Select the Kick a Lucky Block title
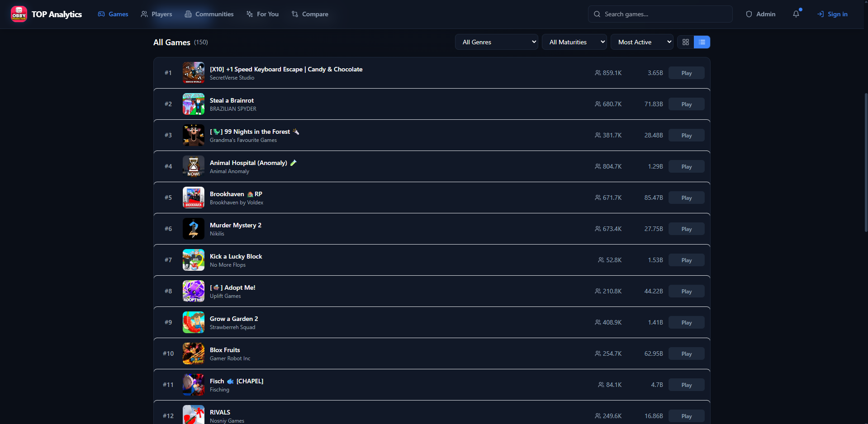This screenshot has width=868, height=424. [x=236, y=256]
